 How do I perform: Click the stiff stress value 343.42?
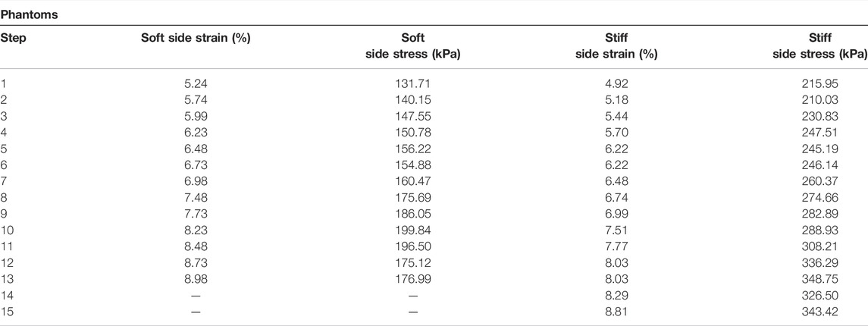coord(819,312)
